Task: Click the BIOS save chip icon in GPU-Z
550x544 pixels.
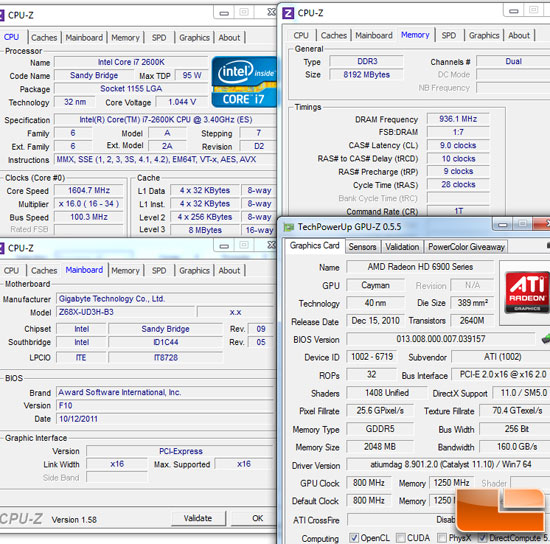Action: tap(545, 339)
